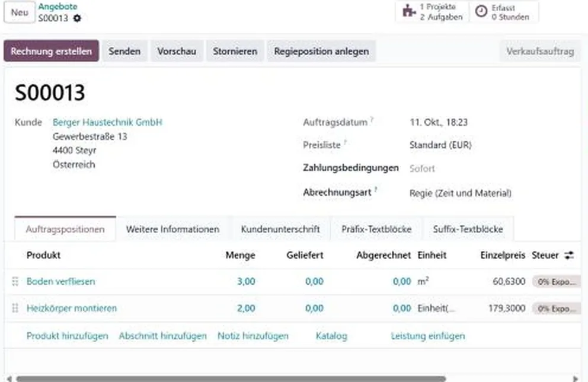Select Preisliste field Standard (EUR)
588x382 pixels.
point(440,145)
